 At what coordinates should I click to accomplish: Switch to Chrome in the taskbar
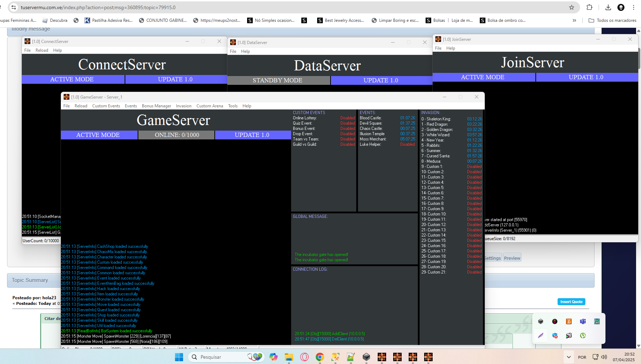tap(320, 357)
